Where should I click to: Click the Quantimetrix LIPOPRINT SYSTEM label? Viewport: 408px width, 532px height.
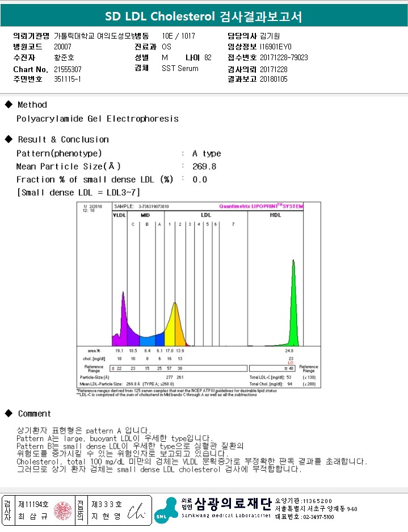pos(261,206)
